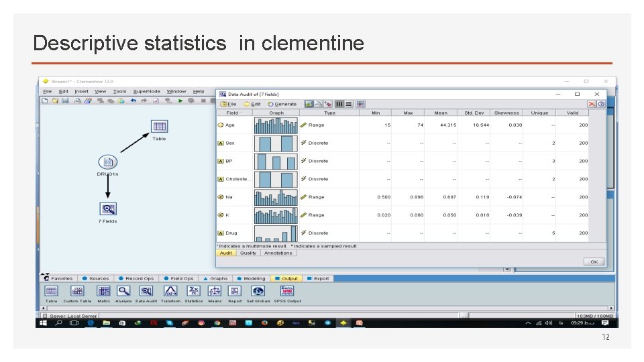Click the Report palette node
The height and width of the screenshot is (362, 644).
(x=235, y=291)
